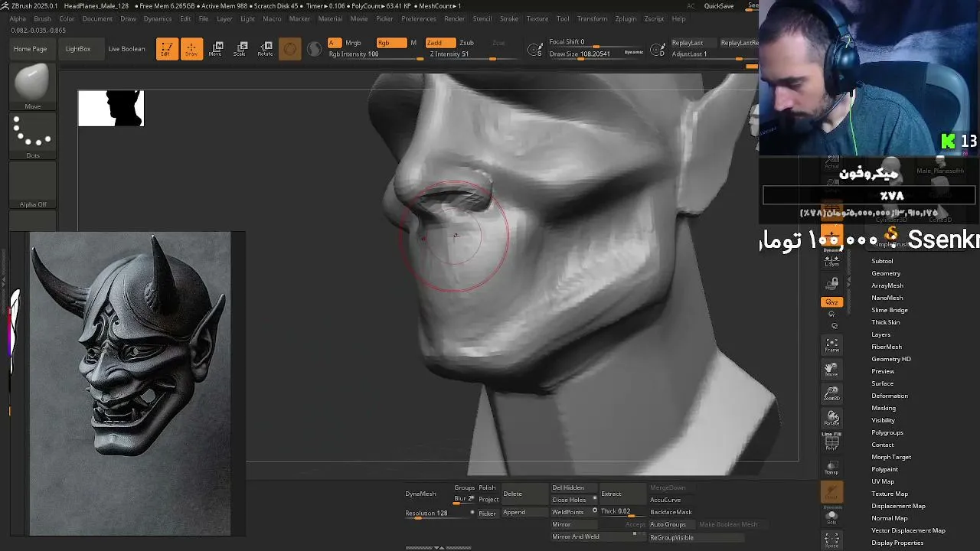
Task: Activate the Edit mode icon
Action: [167, 49]
